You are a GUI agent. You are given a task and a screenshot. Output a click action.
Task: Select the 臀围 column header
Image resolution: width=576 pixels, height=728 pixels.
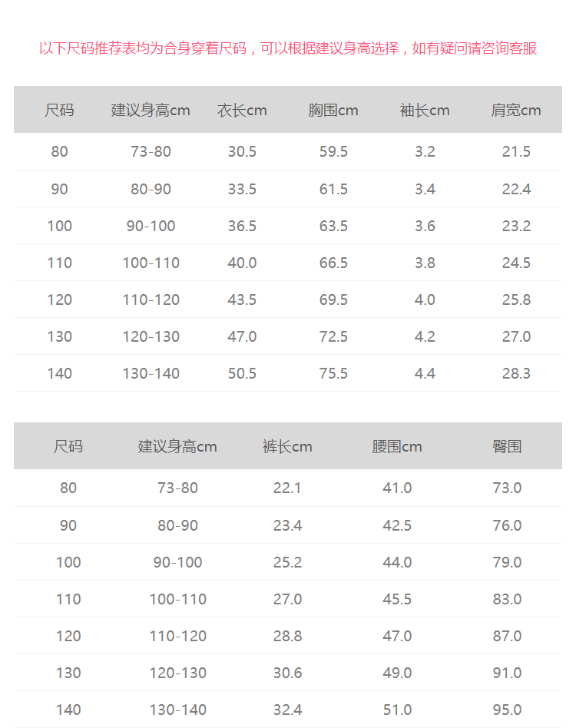point(507,447)
